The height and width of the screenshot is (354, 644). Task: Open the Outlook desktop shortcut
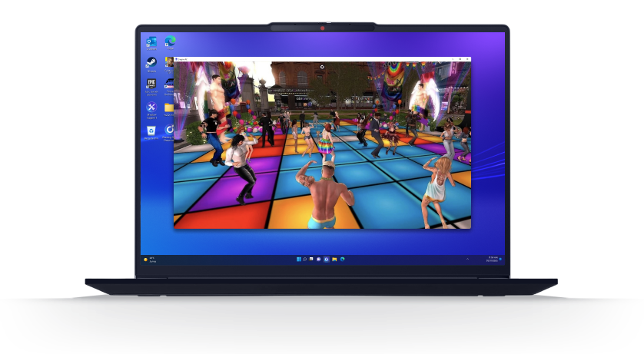pos(151,43)
